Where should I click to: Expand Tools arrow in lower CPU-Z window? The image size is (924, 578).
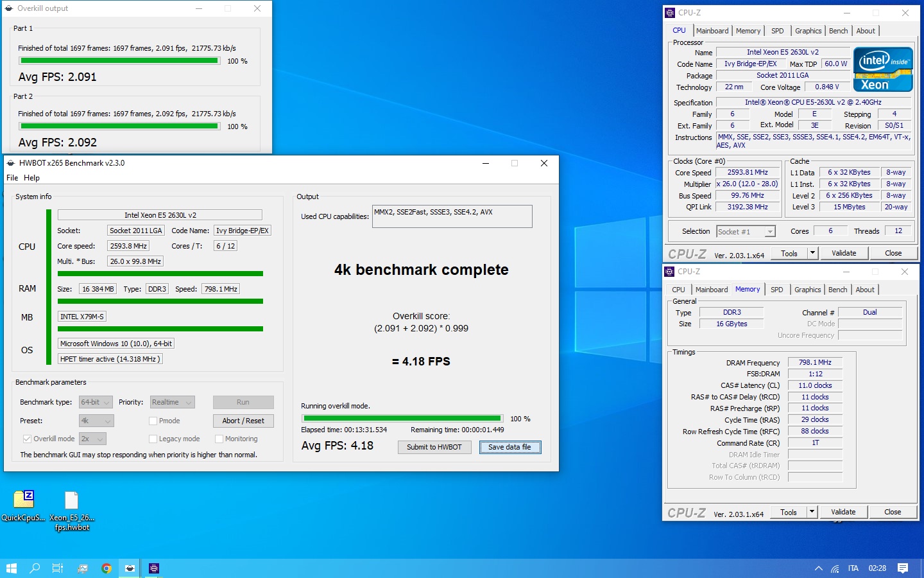pyautogui.click(x=812, y=512)
